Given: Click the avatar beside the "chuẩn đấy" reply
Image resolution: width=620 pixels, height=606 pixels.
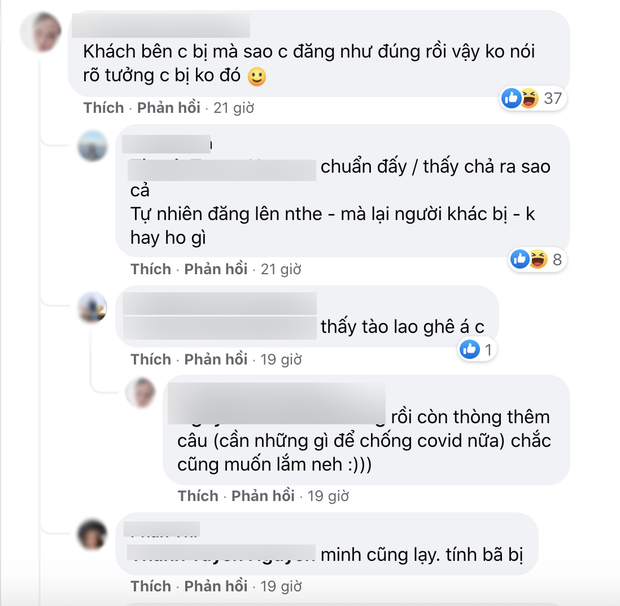Looking at the screenshot, I should coord(93,145).
